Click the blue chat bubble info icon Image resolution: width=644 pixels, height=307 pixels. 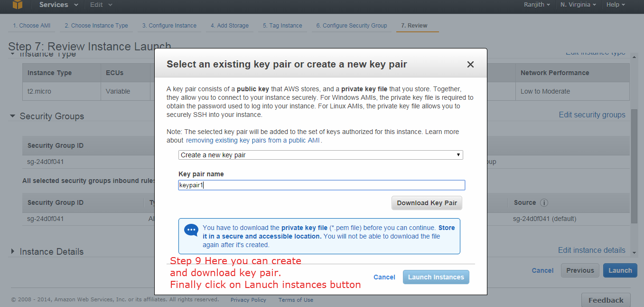click(191, 230)
